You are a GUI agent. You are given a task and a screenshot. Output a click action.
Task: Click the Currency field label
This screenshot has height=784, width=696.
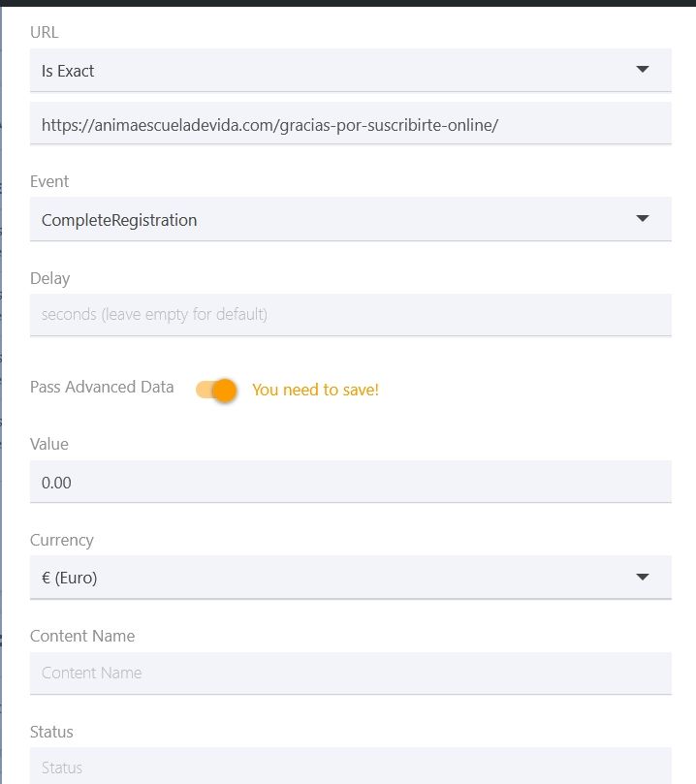62,540
